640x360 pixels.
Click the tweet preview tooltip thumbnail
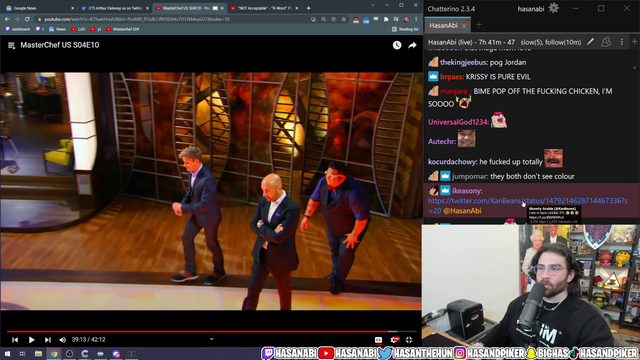(x=553, y=215)
